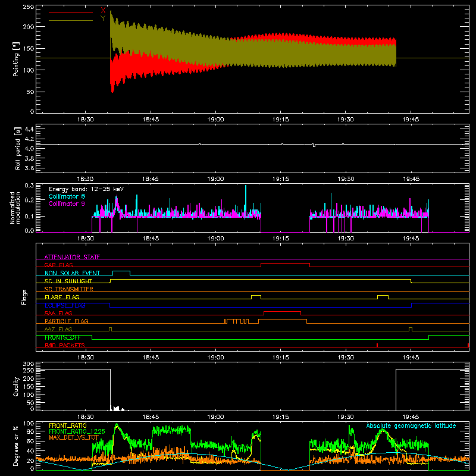The height and width of the screenshot is (476, 476).
Task: Click the Flags axis title
Action: pos(24,297)
